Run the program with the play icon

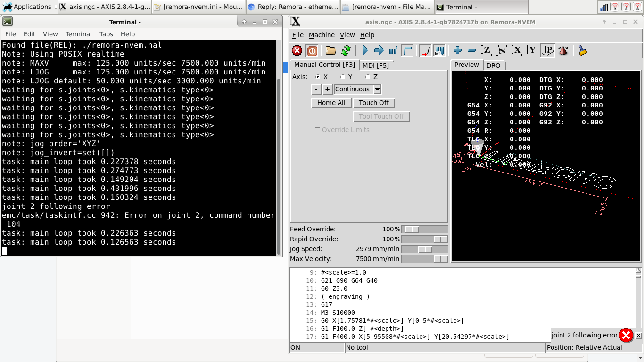(365, 50)
